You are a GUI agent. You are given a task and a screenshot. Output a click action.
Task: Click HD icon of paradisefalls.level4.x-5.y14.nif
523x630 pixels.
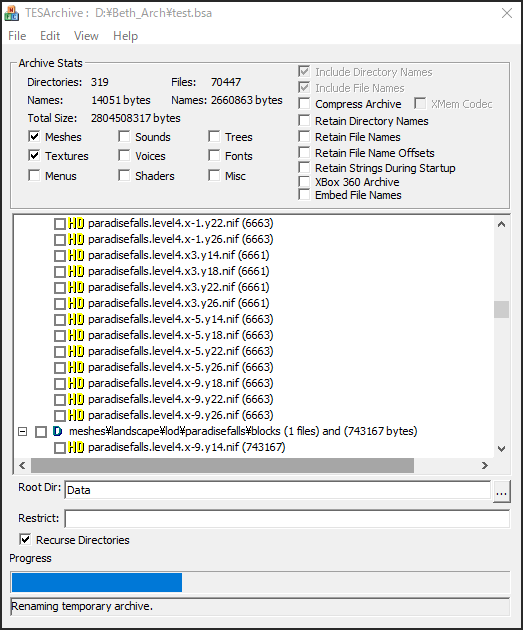tap(76, 319)
